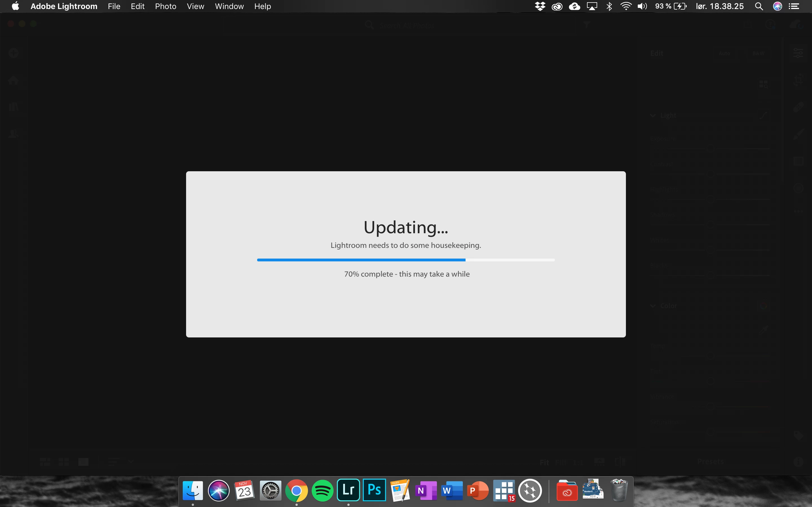Open Photoshop from the Dock
Image resolution: width=812 pixels, height=507 pixels.
(374, 490)
